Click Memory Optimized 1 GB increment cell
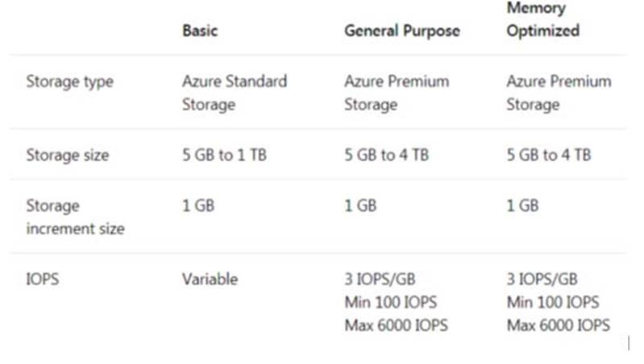Screen dimensions: 644x364 pos(522,205)
